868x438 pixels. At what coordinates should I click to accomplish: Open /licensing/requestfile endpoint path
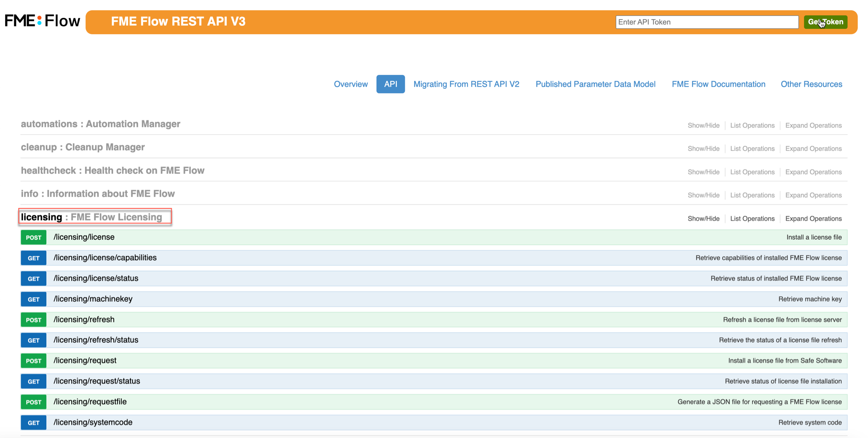click(90, 402)
